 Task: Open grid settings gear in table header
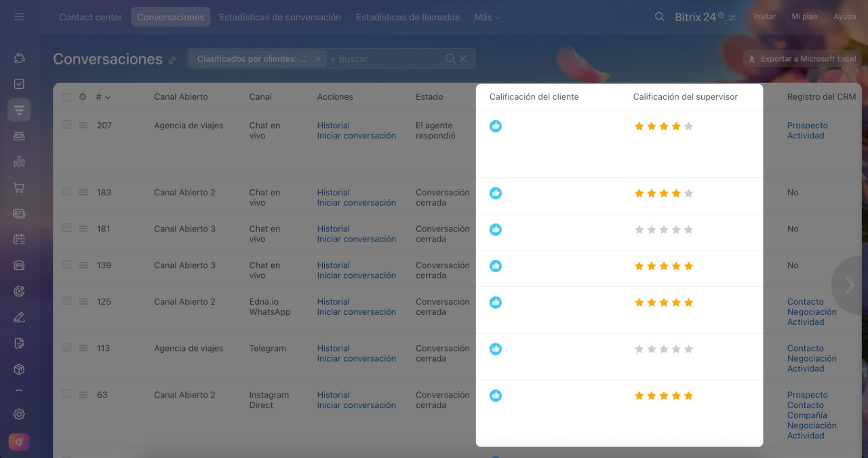pos(83,97)
